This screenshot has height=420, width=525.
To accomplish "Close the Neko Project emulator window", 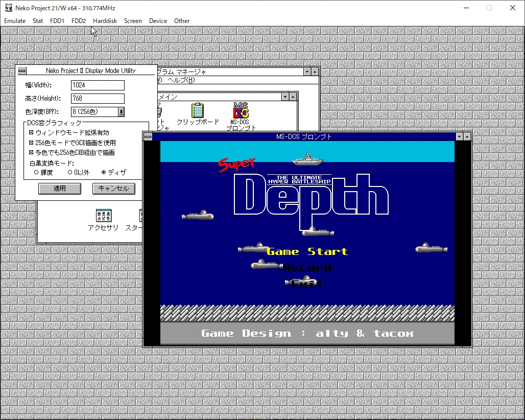I will click(x=513, y=8).
